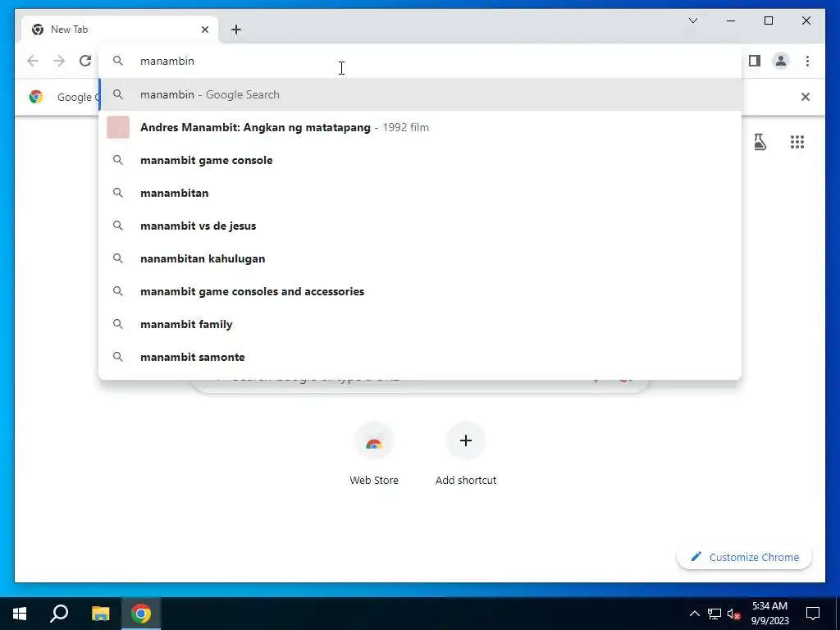This screenshot has width=840, height=630.
Task: Pick the manambitan suggestion
Action: tap(421, 193)
